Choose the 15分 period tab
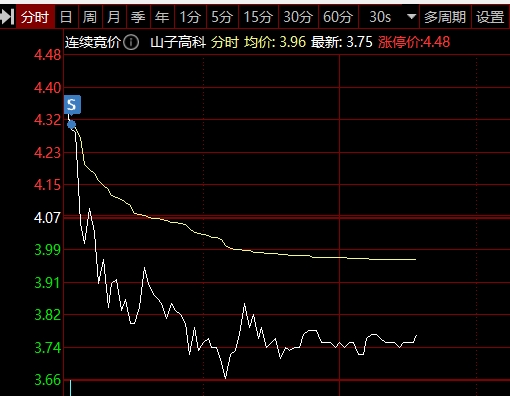This screenshot has width=510, height=396. click(x=258, y=17)
